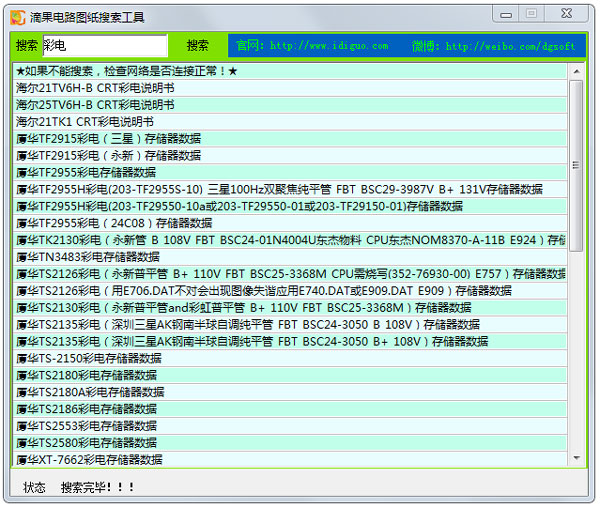600x508 pixels.
Task: Open the weibo.com/dgsoft link
Action: (493, 46)
